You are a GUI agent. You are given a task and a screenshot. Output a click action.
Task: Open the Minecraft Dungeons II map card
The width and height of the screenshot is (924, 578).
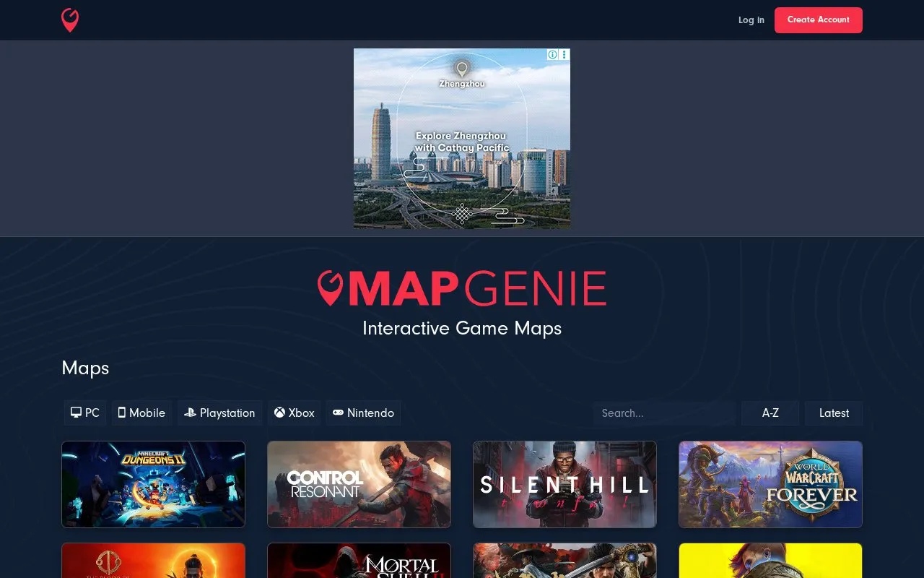tap(153, 484)
